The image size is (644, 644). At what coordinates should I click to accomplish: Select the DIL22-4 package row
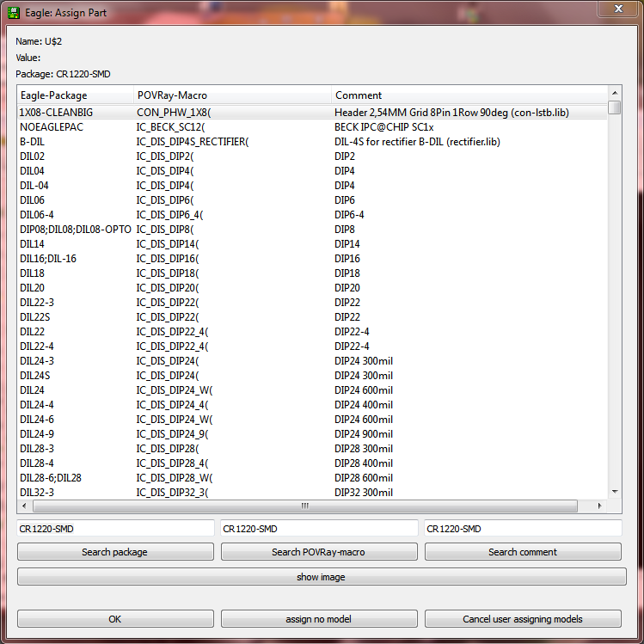pyautogui.click(x=312, y=347)
